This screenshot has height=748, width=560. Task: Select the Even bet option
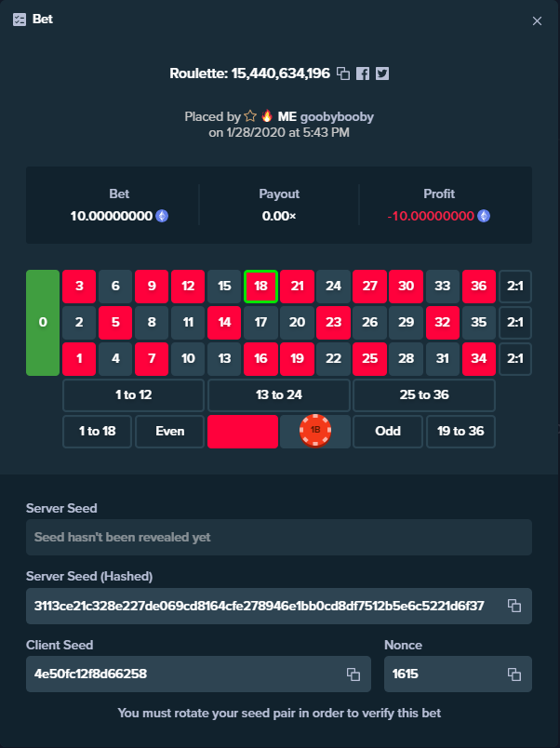pos(170,432)
